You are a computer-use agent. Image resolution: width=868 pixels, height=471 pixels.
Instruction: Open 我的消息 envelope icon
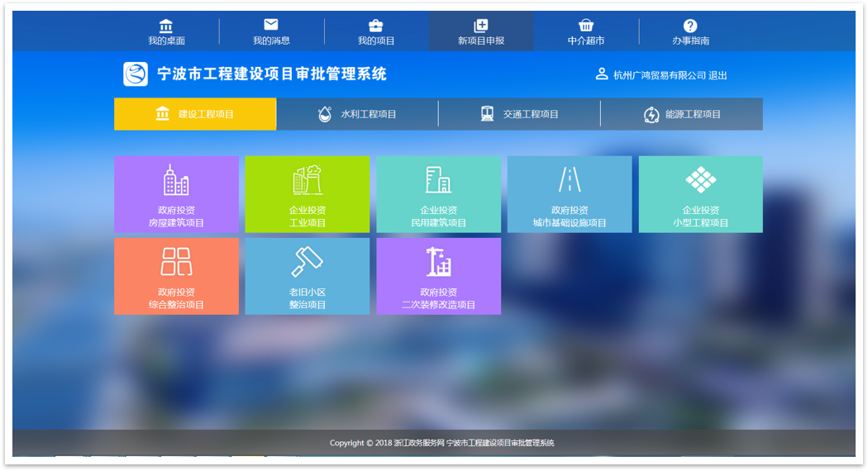(x=271, y=25)
